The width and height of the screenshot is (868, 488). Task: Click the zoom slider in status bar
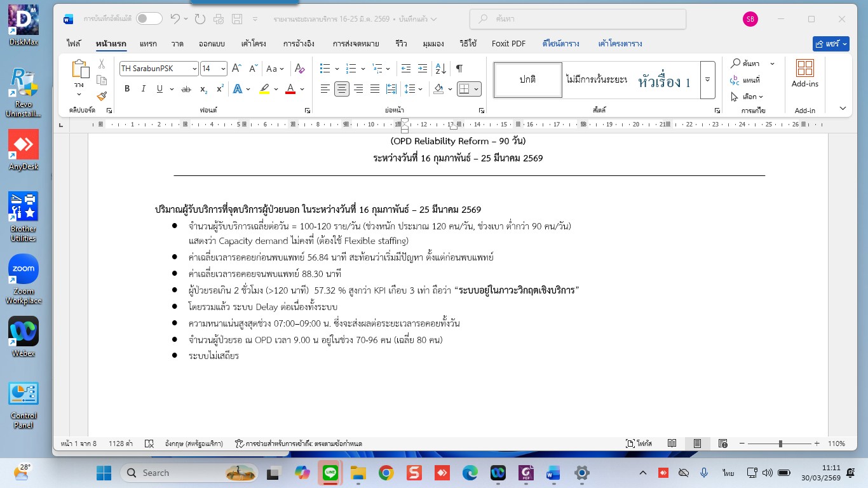point(780,444)
